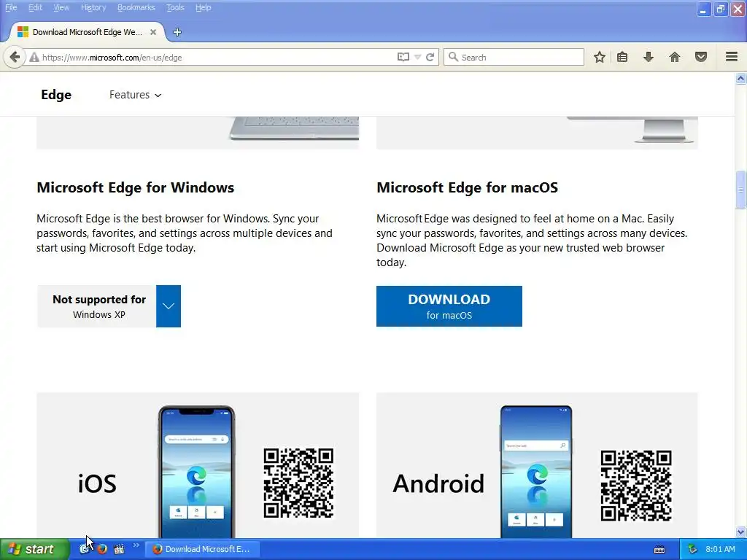Screen dimensions: 747x560
Task: Open the Firefox hamburger menu
Action: 732,57
